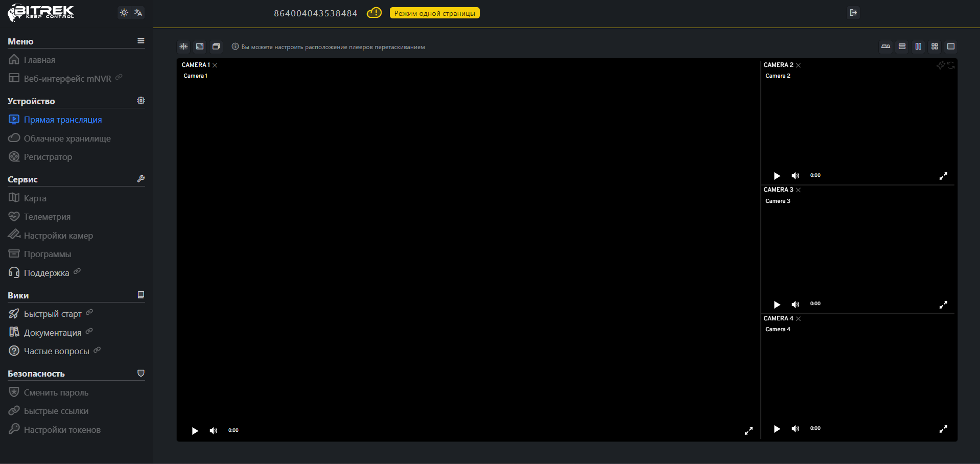This screenshot has width=980, height=464.
Task: Click the Режим одной страницы button
Action: click(434, 13)
